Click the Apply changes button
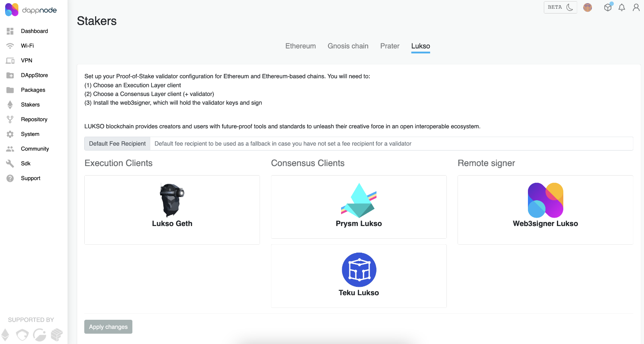 (108, 327)
